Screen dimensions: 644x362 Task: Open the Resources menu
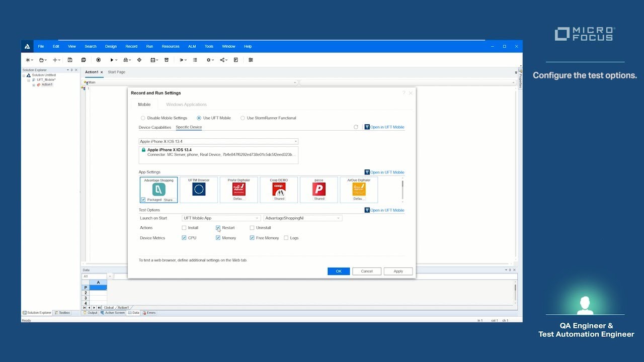pyautogui.click(x=171, y=46)
